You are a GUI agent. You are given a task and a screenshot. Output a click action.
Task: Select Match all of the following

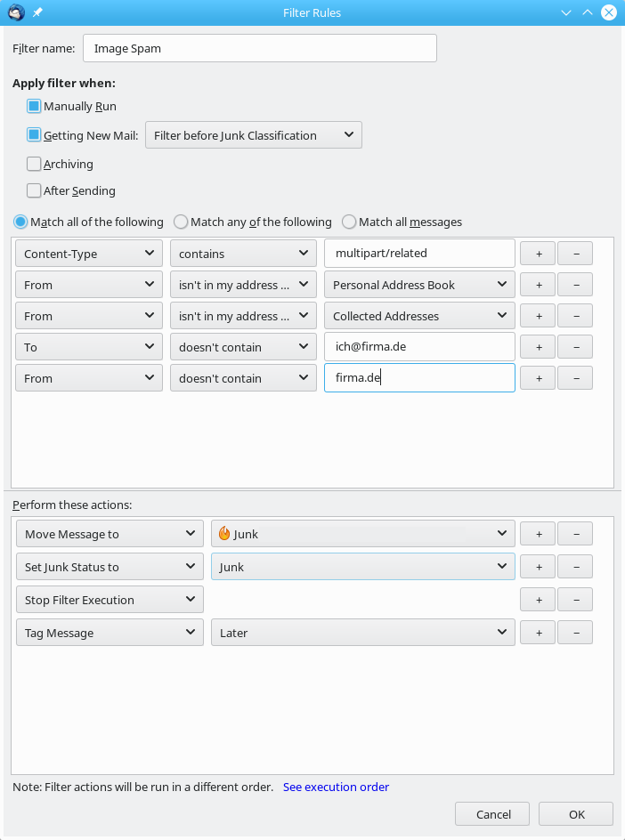(20, 222)
